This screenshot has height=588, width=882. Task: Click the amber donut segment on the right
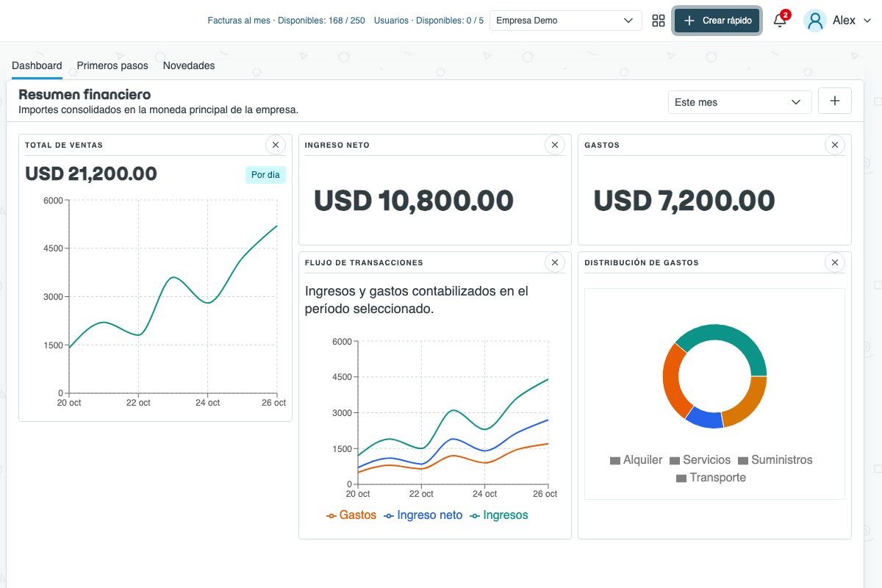pyautogui.click(x=748, y=405)
